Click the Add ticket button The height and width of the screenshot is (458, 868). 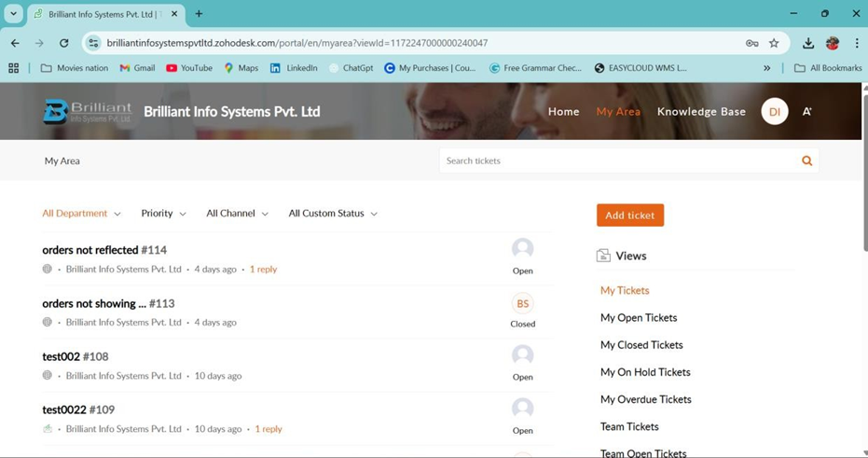[x=630, y=215]
